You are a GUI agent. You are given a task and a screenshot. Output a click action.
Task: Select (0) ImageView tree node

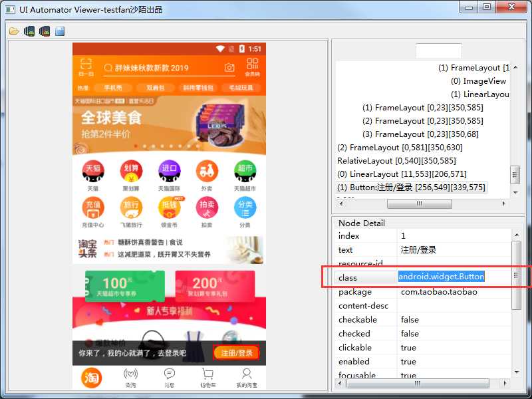[478, 81]
